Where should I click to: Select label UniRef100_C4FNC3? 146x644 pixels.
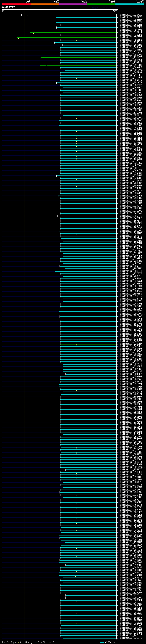point(131,251)
